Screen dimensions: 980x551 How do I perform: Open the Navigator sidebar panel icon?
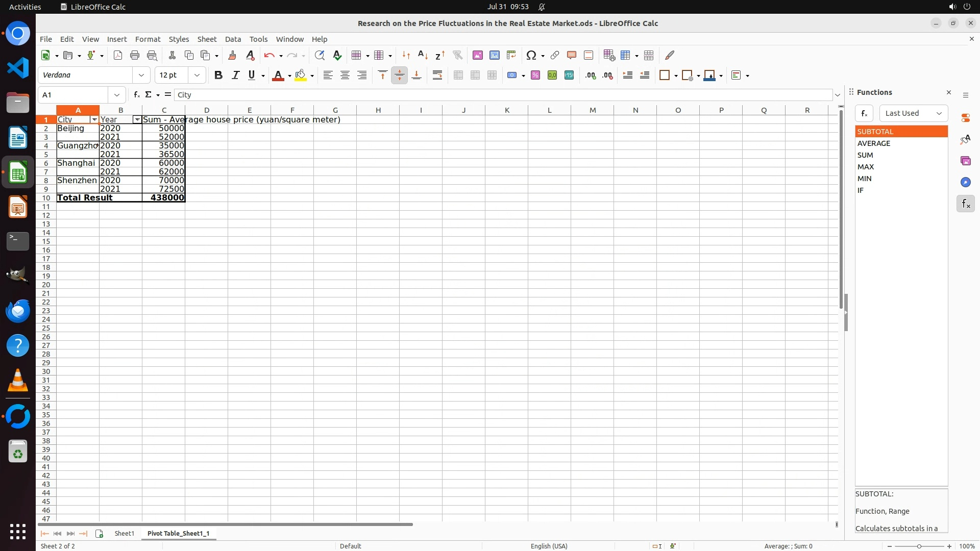[x=965, y=182]
